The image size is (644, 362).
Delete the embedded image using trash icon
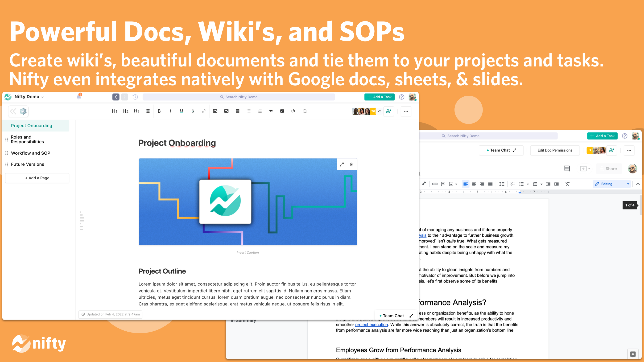[352, 165]
